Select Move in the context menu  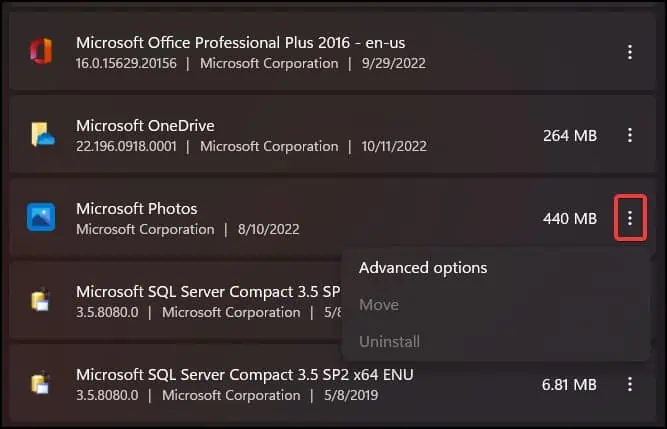click(379, 305)
